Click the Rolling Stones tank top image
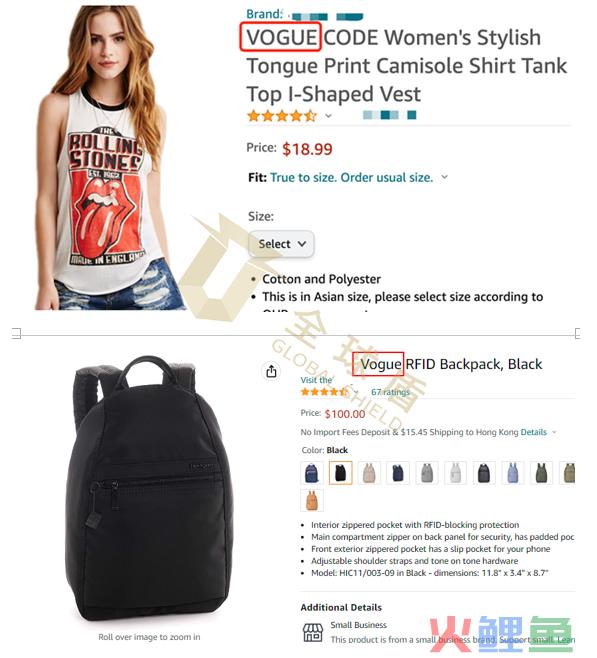The width and height of the screenshot is (597, 658). 110,158
